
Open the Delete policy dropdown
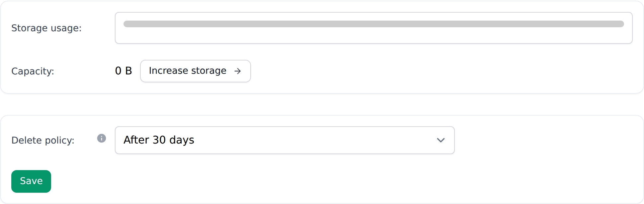pyautogui.click(x=284, y=140)
